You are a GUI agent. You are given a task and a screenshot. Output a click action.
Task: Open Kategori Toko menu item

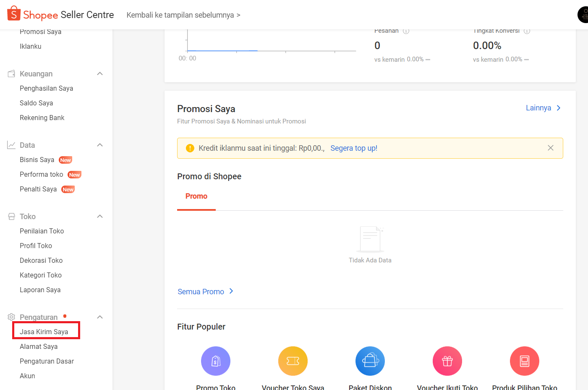coord(41,275)
